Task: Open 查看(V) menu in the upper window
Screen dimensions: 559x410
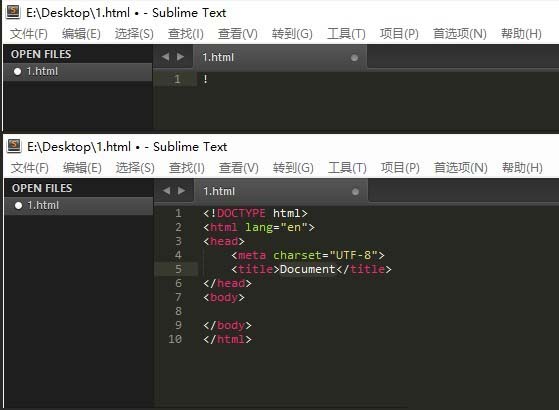Action: coord(237,34)
